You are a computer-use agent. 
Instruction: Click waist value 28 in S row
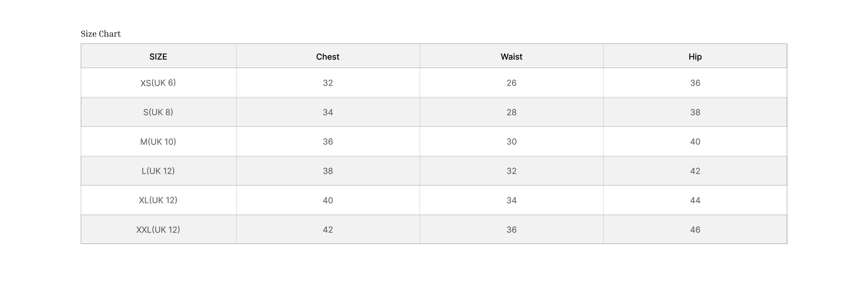[x=511, y=112]
